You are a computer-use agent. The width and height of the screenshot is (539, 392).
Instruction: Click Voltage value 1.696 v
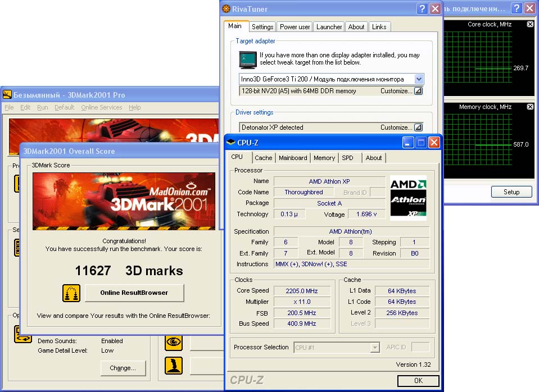pyautogui.click(x=366, y=214)
